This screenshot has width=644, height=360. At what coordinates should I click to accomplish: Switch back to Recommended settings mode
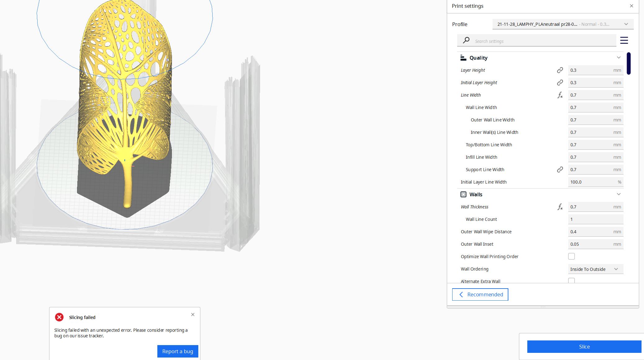point(480,294)
